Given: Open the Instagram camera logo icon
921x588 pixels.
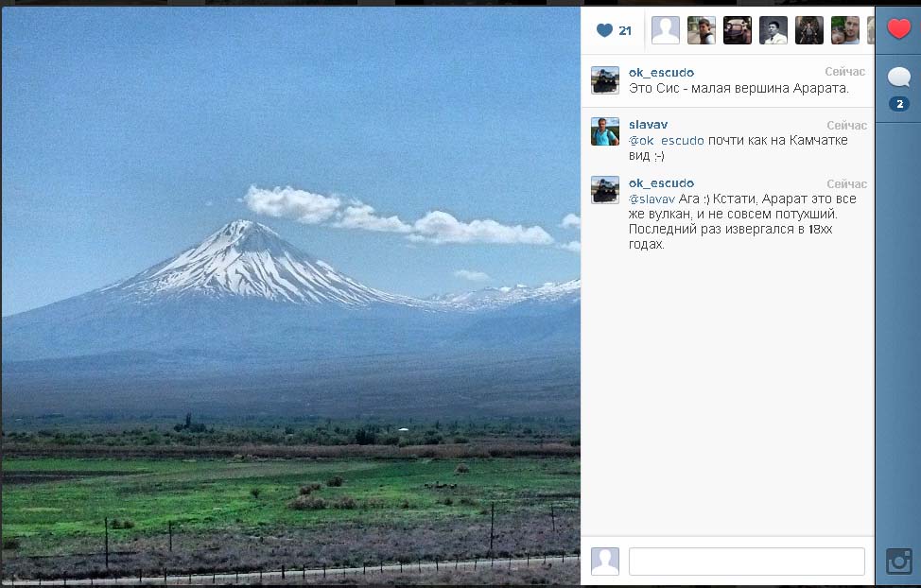Looking at the screenshot, I should click(898, 561).
